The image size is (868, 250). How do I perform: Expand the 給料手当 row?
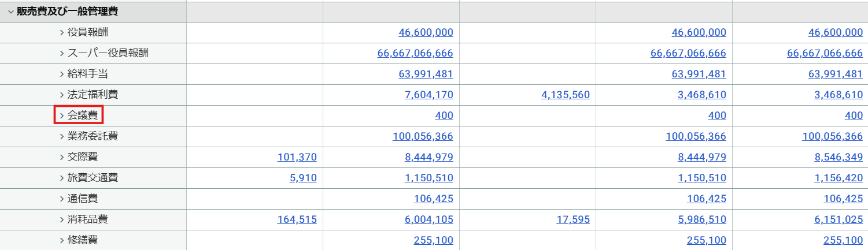coord(62,74)
